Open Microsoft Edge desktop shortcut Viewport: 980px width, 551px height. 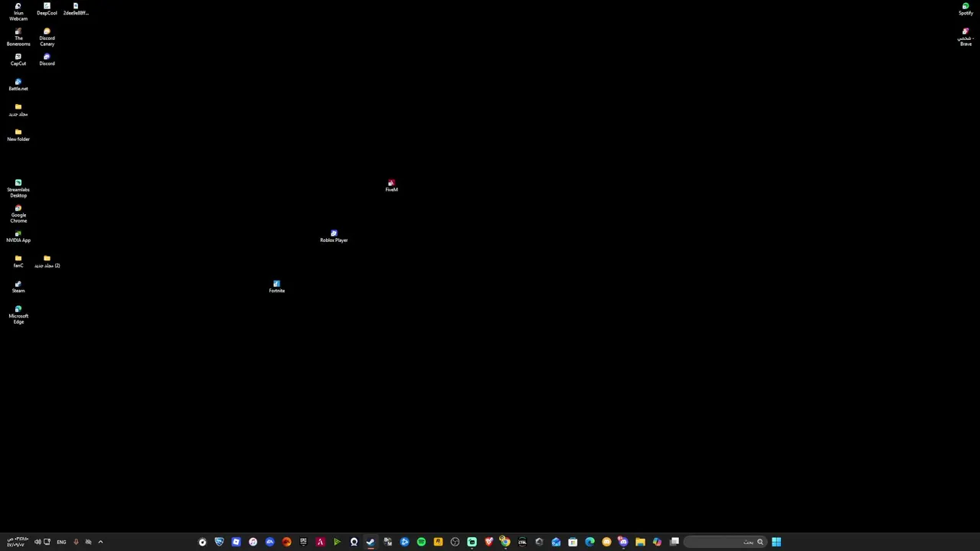(x=18, y=315)
